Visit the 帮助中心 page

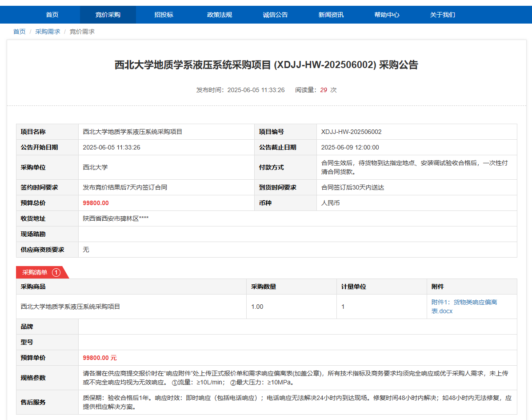387,15
